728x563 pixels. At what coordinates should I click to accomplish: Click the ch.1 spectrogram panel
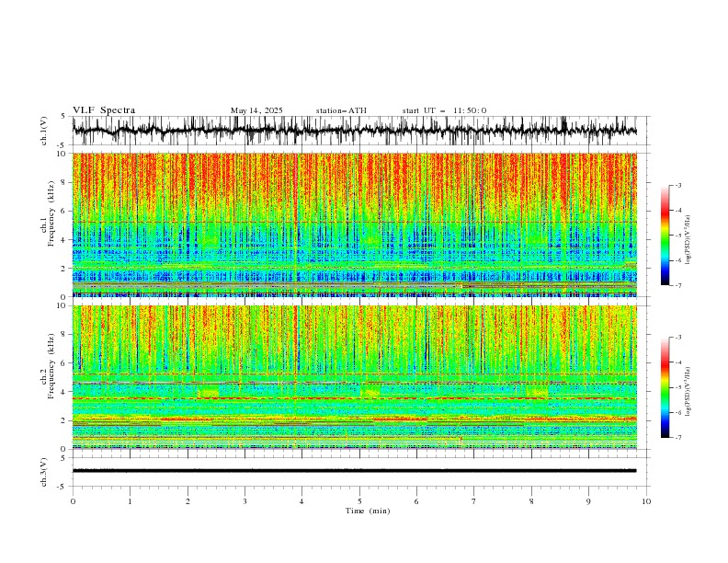click(x=354, y=224)
